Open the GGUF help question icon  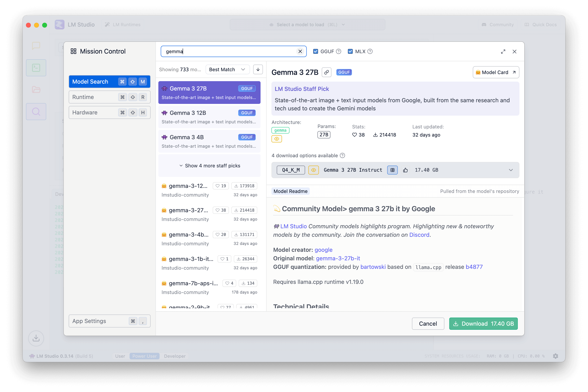click(x=338, y=52)
